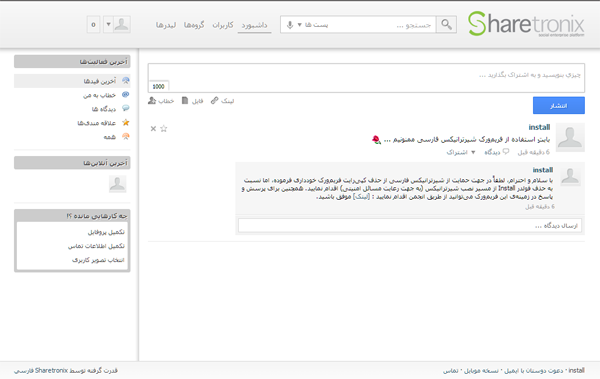Click the user avatar in header

122,25
